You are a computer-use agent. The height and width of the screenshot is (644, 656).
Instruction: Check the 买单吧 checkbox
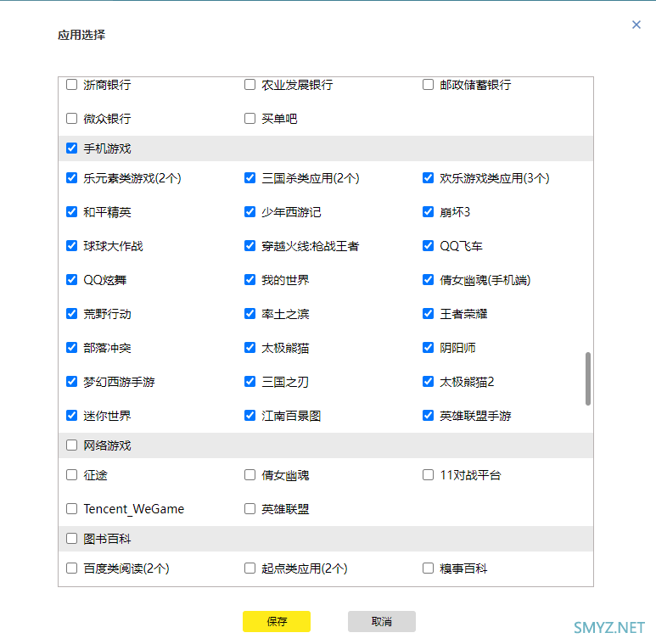[250, 119]
